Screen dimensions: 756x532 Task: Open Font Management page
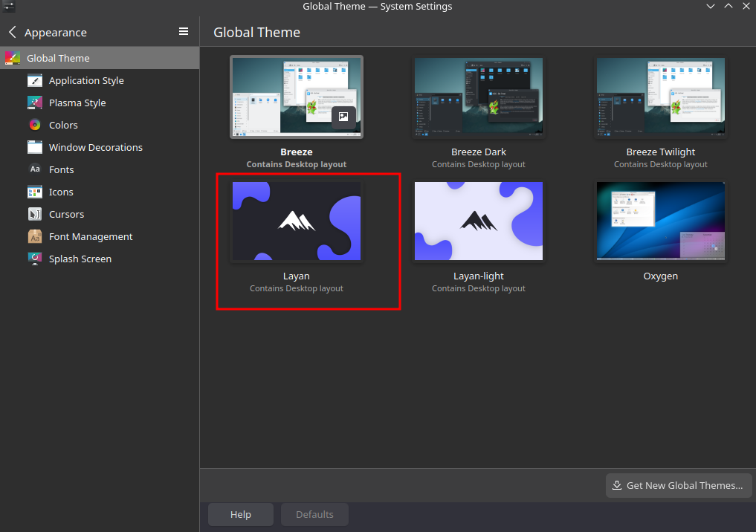[100, 236]
